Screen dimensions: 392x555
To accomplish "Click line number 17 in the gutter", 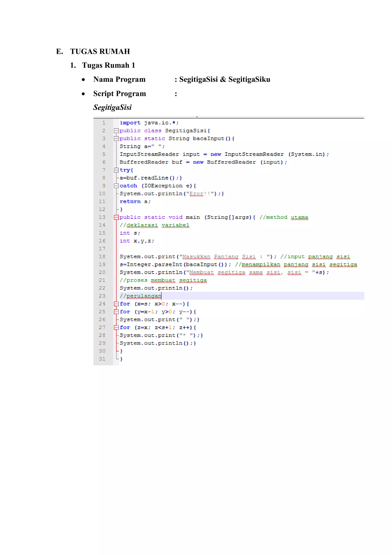I will (x=102, y=249).
